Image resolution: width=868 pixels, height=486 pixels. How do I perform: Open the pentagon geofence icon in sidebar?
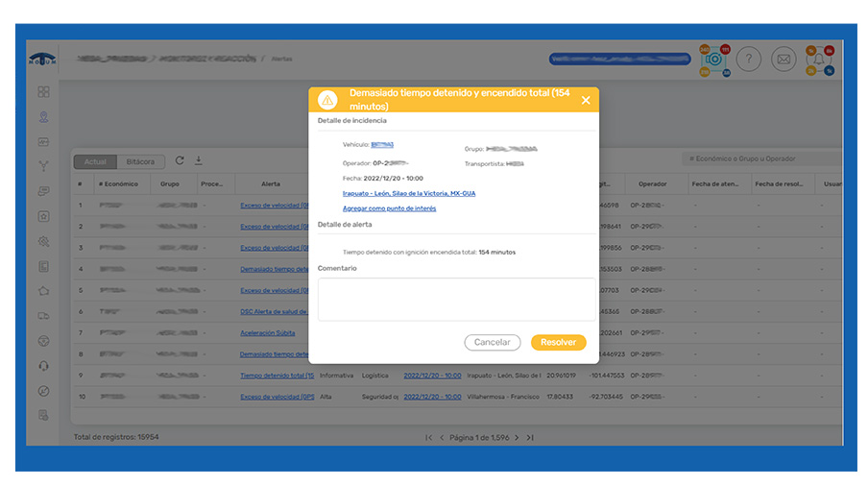tap(44, 291)
